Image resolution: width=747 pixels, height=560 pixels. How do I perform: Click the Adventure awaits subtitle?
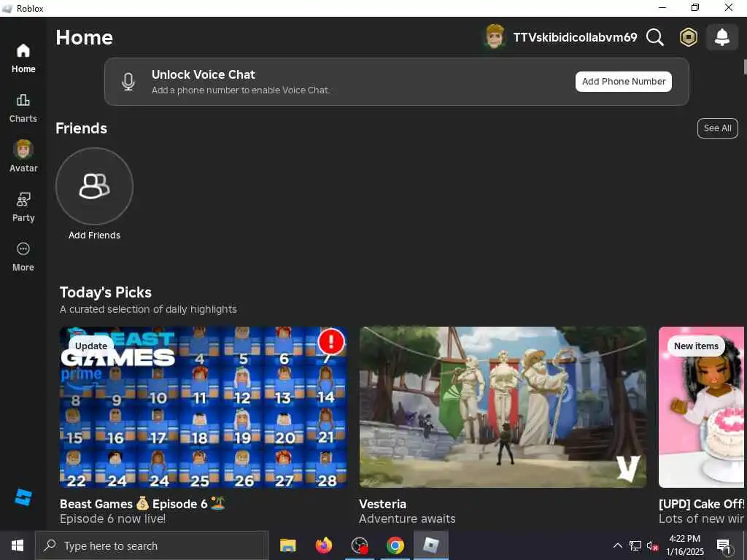pos(407,518)
